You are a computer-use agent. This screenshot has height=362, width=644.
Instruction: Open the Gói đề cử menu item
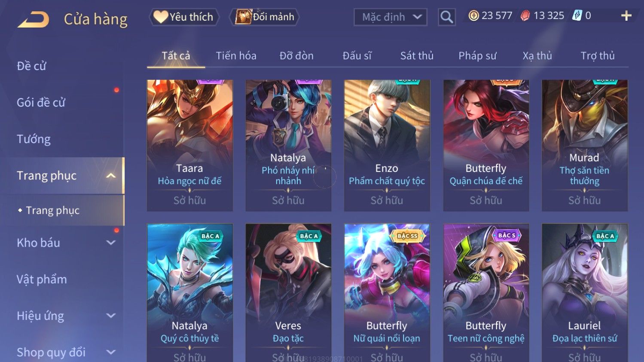pos(41,102)
